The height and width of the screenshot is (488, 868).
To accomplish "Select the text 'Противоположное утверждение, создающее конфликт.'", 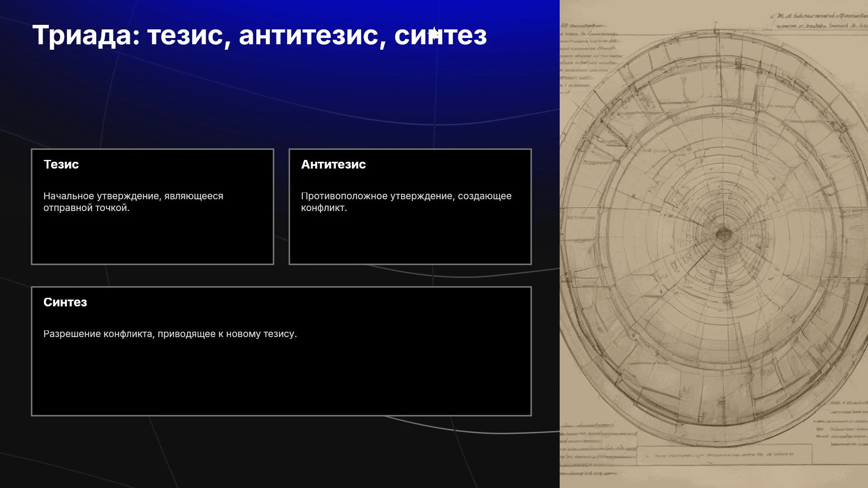I will pyautogui.click(x=406, y=202).
